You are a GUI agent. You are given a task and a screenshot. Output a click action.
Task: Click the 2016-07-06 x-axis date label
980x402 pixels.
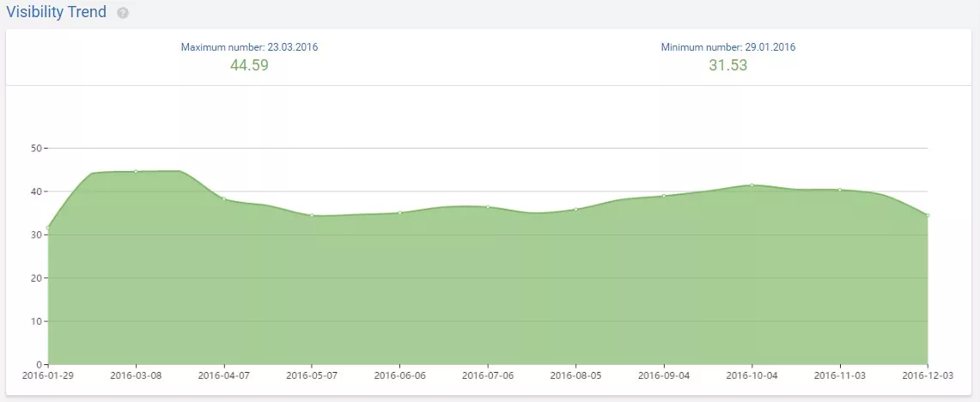tap(488, 375)
